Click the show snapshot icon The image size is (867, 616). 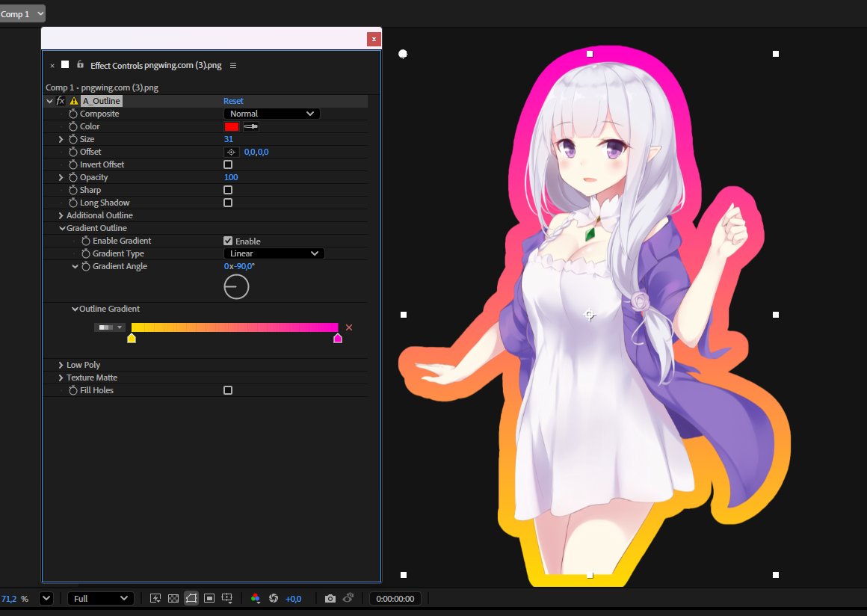348,598
